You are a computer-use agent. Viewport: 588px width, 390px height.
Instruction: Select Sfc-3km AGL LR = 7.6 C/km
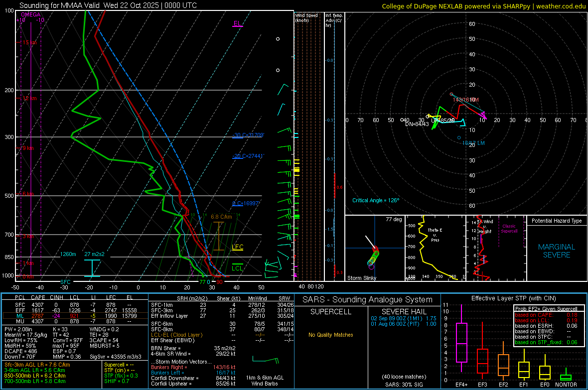37,365
